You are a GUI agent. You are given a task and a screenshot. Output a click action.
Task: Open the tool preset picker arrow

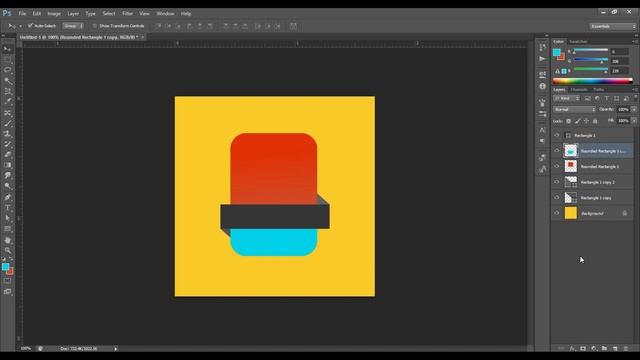pyautogui.click(x=20, y=26)
